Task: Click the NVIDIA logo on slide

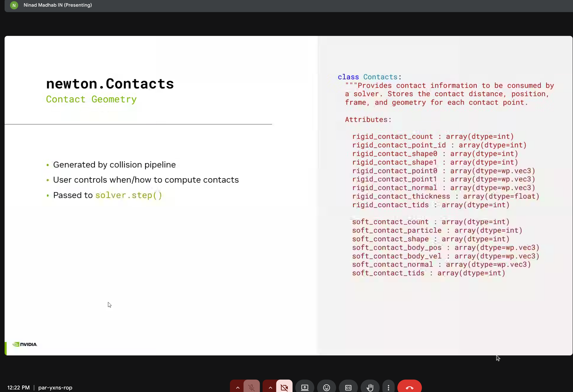Action: pyautogui.click(x=25, y=344)
